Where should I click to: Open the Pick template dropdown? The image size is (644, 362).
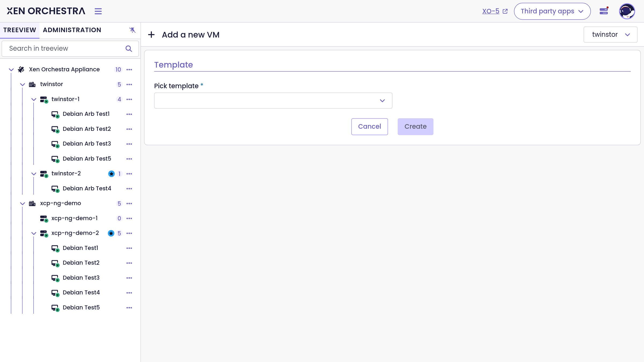tap(273, 101)
